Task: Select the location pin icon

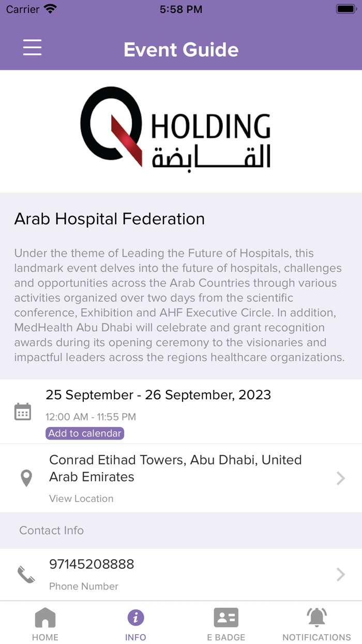Action: pyautogui.click(x=26, y=478)
